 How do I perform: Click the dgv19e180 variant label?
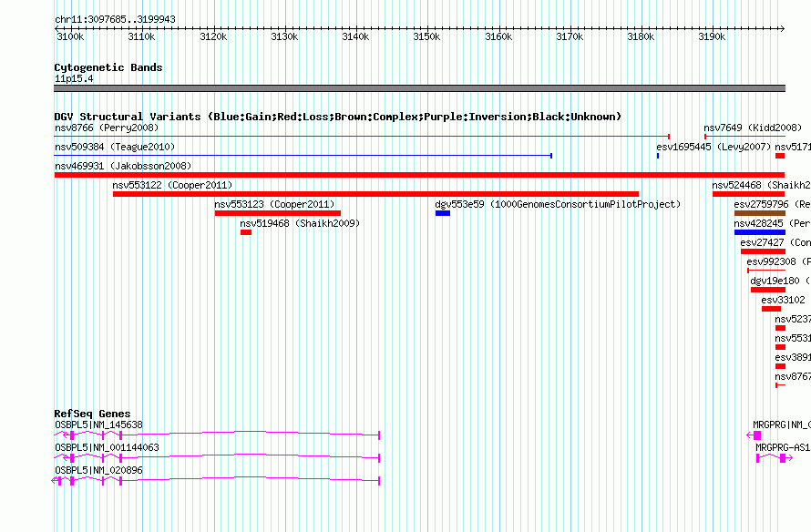(x=780, y=281)
